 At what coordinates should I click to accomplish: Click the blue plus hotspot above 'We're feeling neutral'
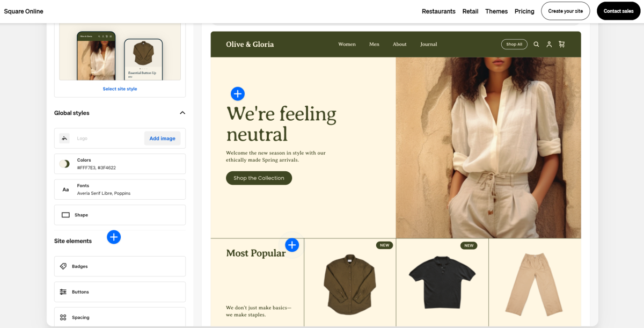(238, 94)
